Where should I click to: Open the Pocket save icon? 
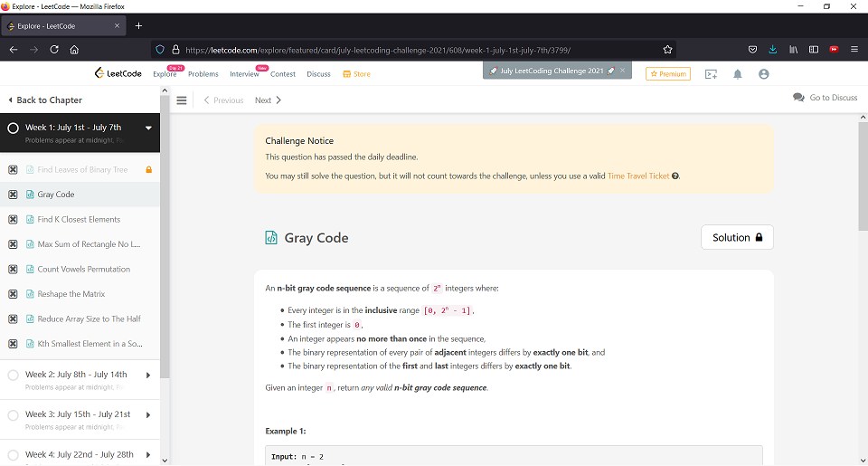click(752, 50)
